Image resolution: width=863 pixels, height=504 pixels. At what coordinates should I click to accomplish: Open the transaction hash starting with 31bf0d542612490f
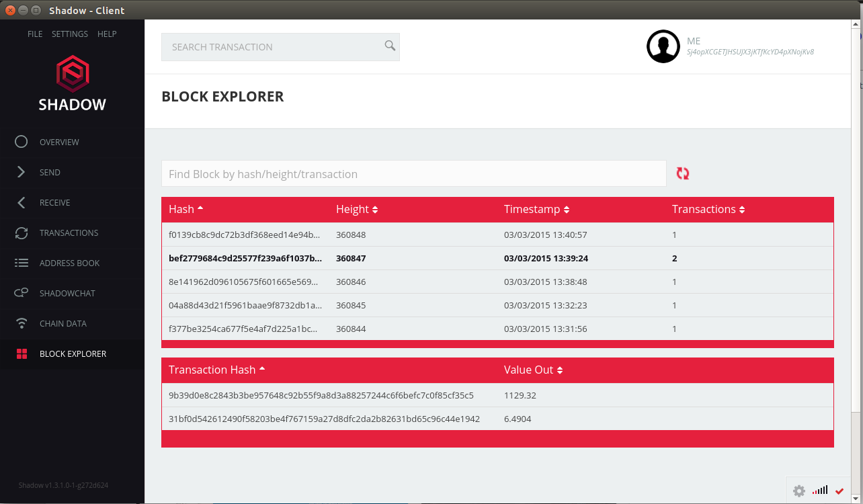324,419
